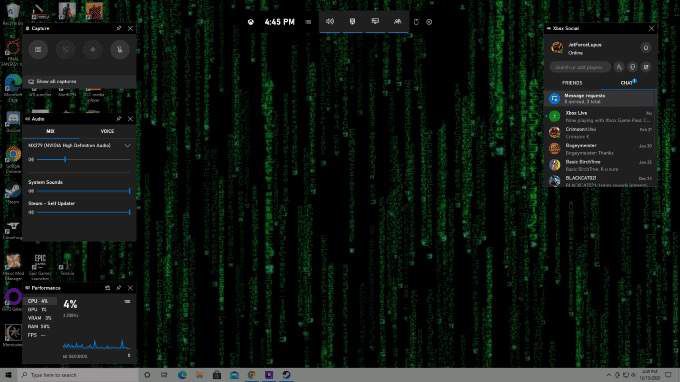The width and height of the screenshot is (680, 382).
Task: Mute Steam Self Updater speaker icon
Action: click(x=31, y=212)
